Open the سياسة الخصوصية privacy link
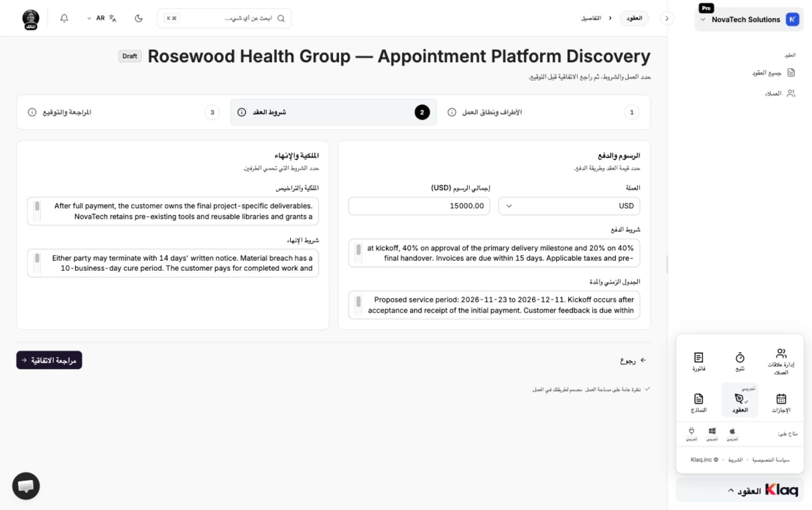Viewport: 812px width, 510px height. 771,460
